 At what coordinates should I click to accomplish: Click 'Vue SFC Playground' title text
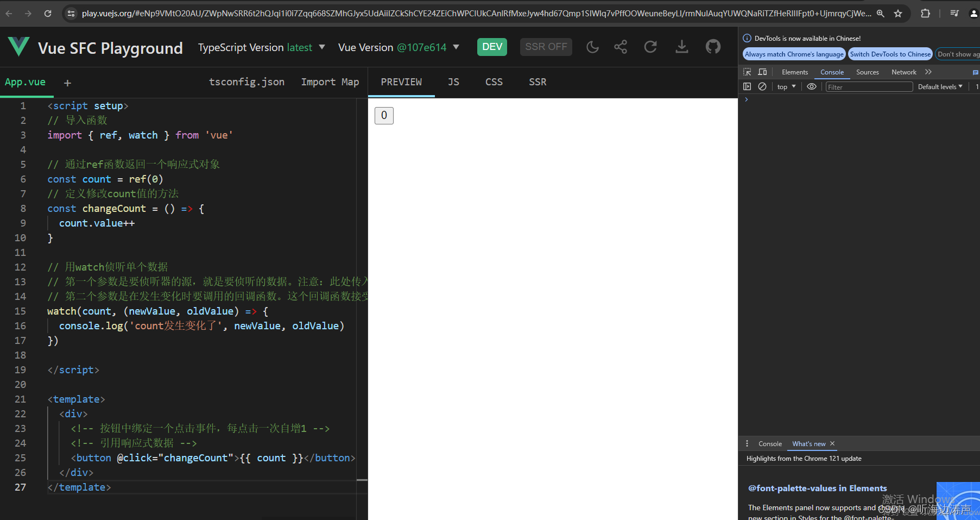click(110, 48)
